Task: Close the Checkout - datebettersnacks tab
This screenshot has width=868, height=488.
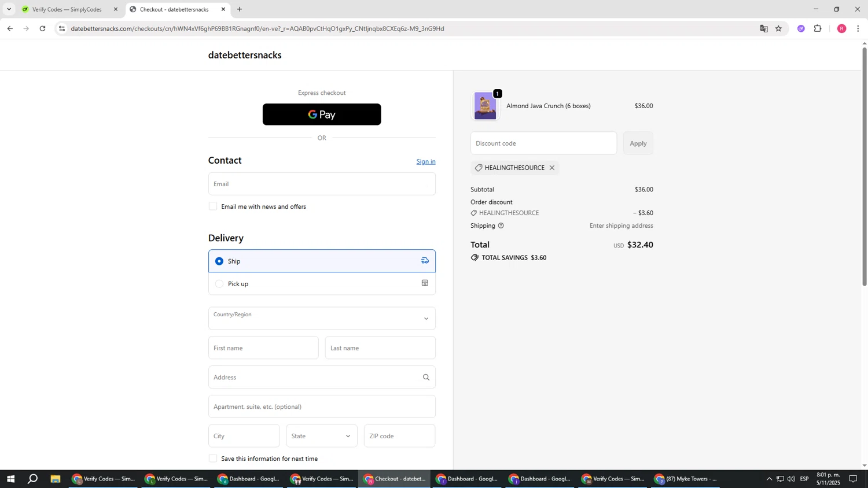Action: point(223,9)
